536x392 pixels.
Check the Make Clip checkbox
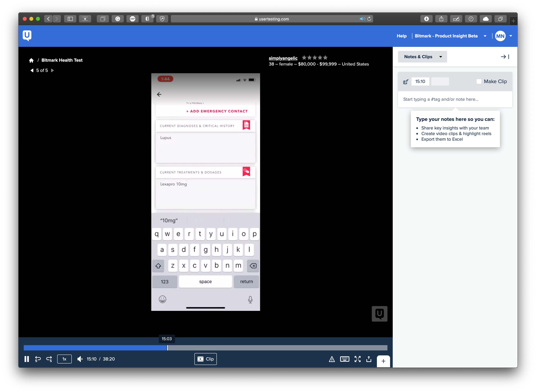tap(479, 81)
